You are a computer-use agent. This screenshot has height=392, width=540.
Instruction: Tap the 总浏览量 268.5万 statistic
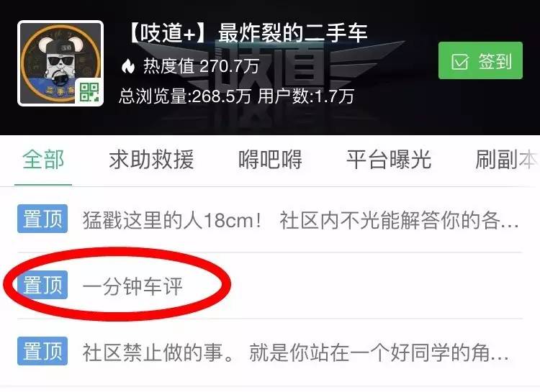coord(185,96)
